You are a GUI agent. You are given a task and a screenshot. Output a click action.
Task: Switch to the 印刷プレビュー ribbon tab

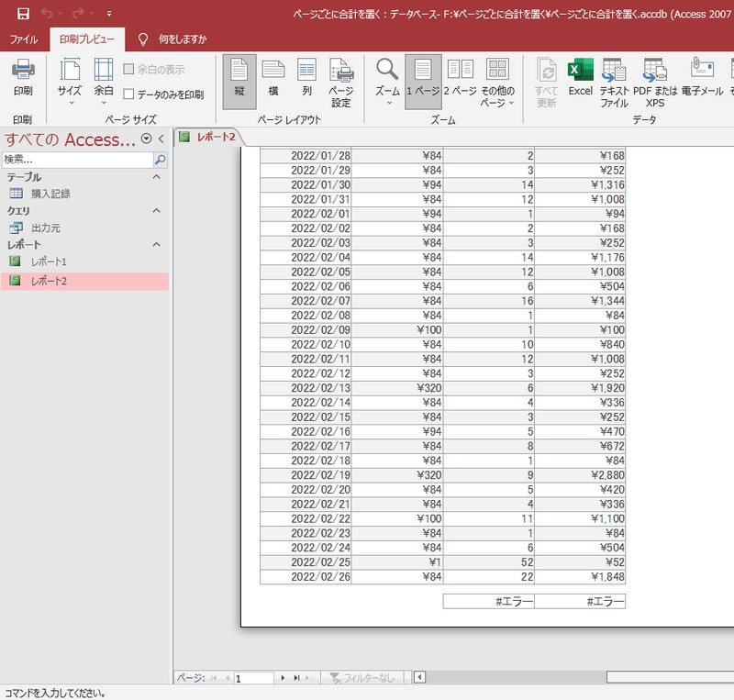click(87, 39)
